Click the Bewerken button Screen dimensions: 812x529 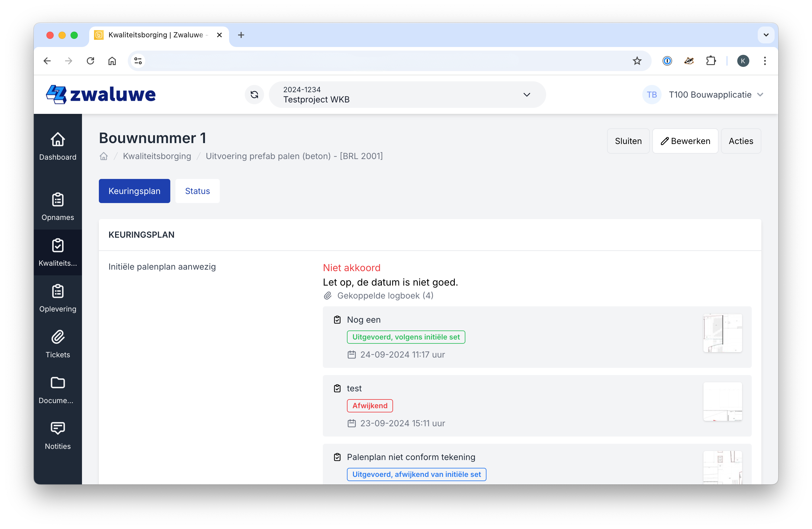[685, 141]
